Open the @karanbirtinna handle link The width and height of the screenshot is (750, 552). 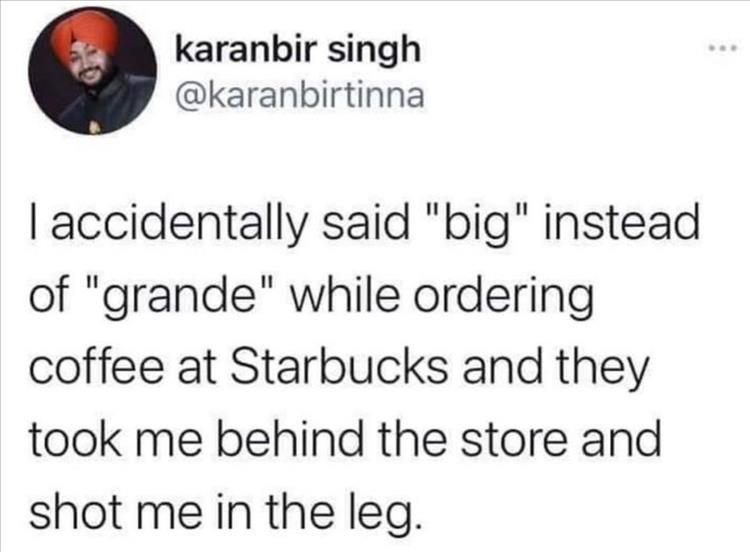[300, 96]
